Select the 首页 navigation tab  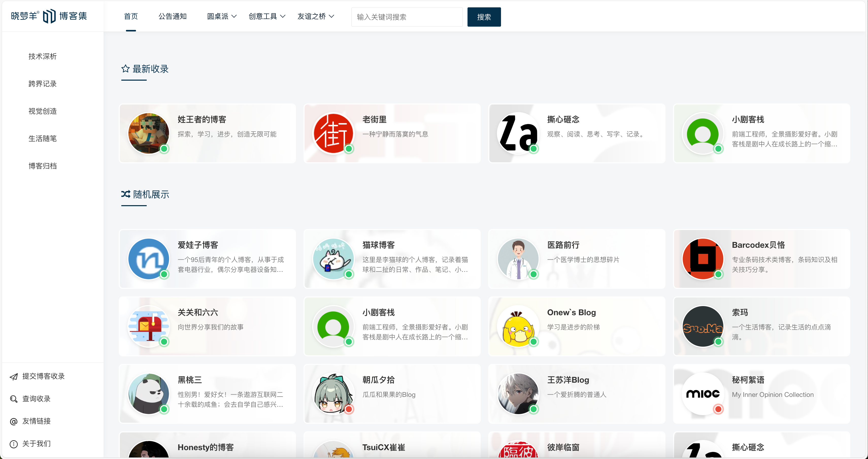tap(131, 16)
